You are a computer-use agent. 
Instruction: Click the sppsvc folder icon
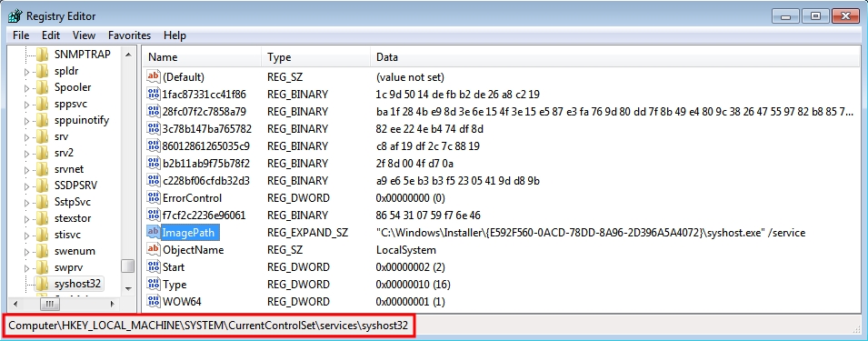(43, 104)
